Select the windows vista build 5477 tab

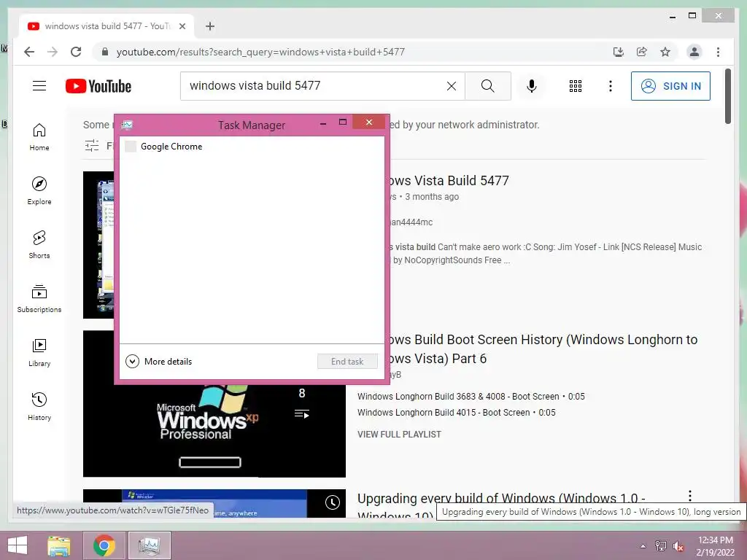coord(107,26)
